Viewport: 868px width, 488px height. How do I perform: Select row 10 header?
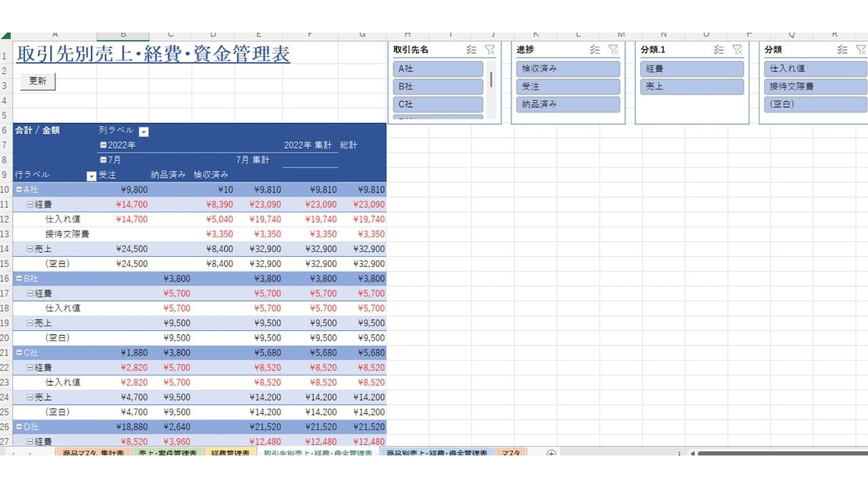6,190
